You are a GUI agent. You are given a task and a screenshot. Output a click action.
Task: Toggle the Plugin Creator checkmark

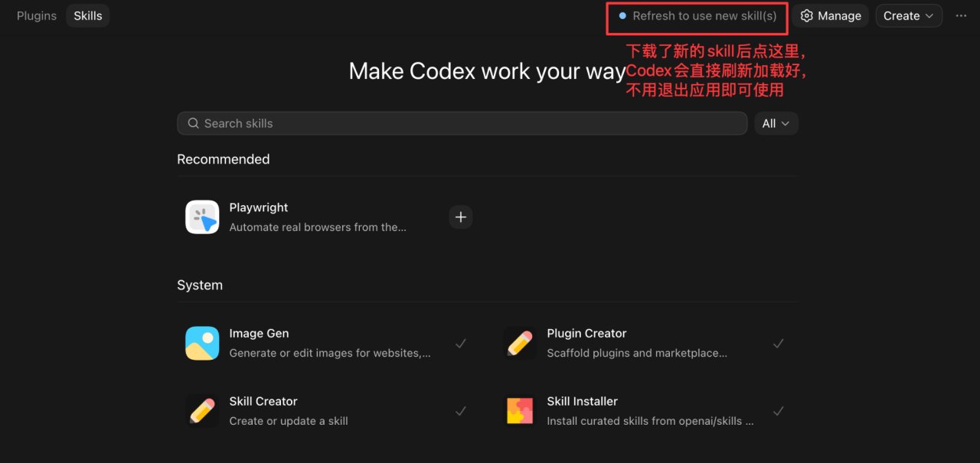click(779, 344)
